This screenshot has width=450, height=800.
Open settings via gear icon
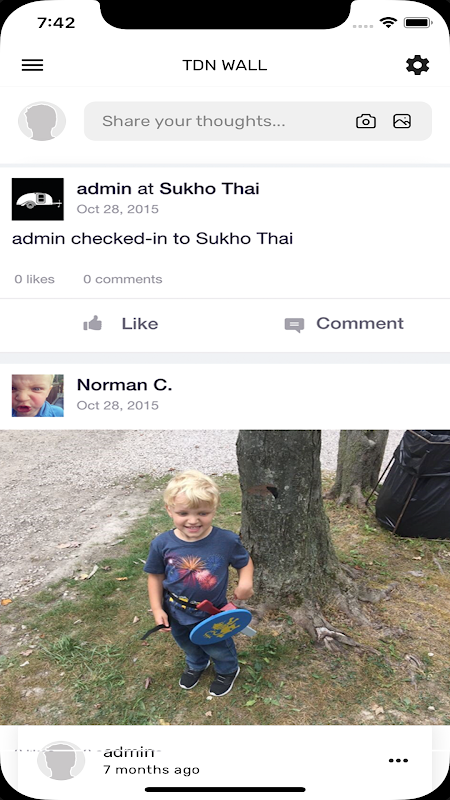[417, 65]
